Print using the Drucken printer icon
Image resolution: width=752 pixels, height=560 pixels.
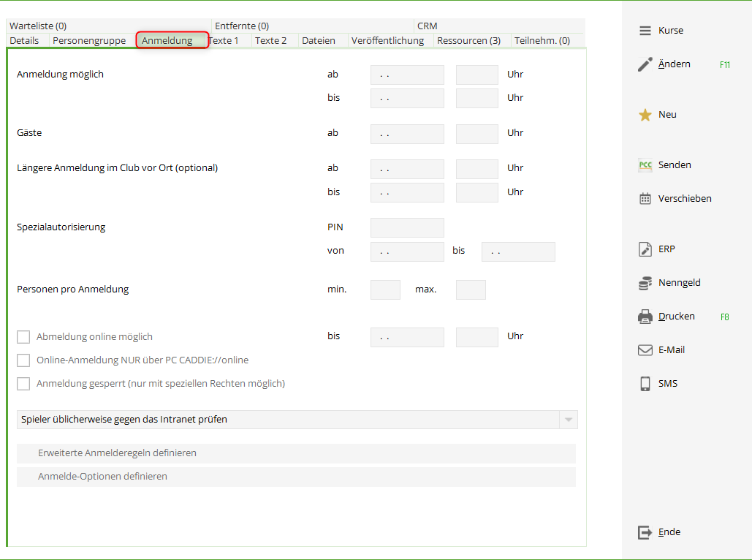click(x=645, y=317)
